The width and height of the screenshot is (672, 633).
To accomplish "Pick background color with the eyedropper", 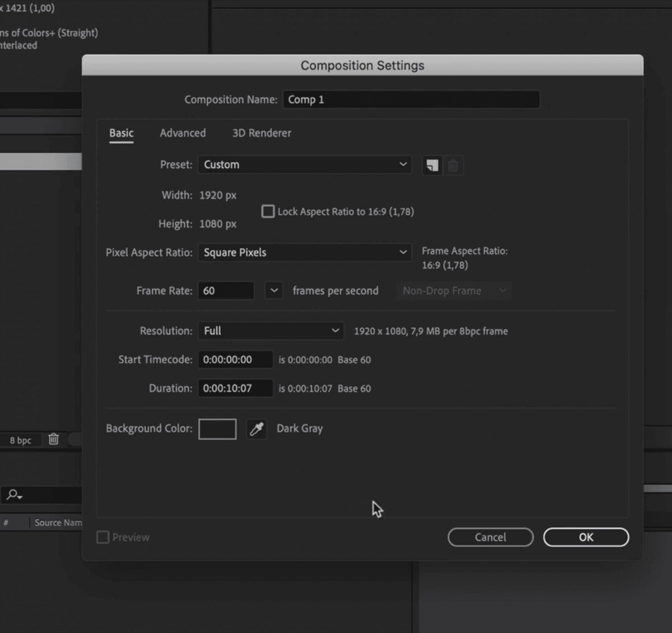I will (x=256, y=429).
